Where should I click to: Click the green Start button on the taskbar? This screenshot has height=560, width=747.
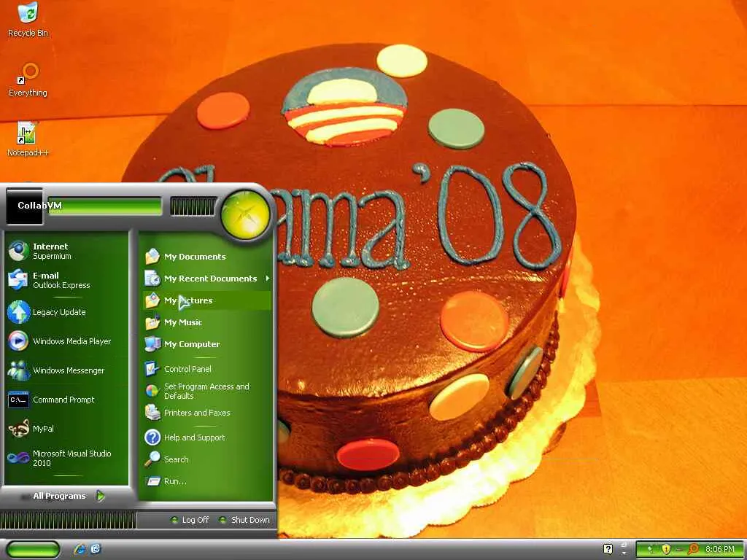[33, 550]
